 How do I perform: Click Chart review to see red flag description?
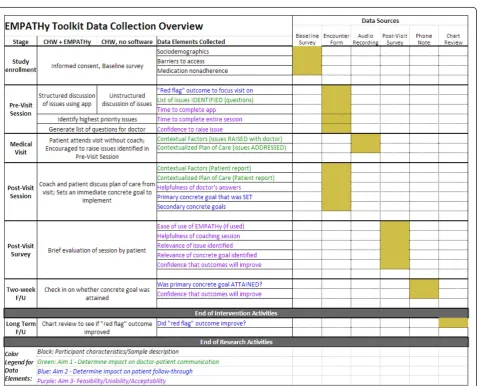click(97, 328)
